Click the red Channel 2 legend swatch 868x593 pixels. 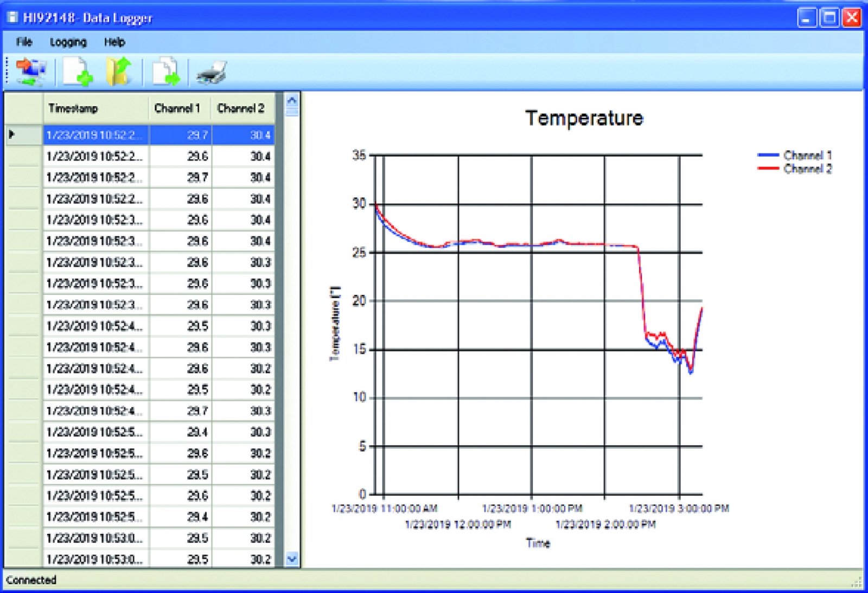point(768,169)
